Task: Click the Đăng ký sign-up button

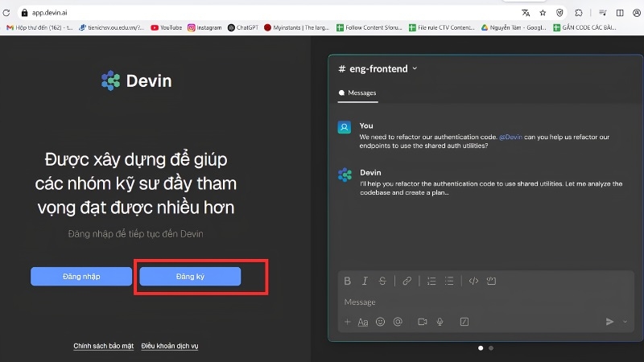Action: pos(190,276)
